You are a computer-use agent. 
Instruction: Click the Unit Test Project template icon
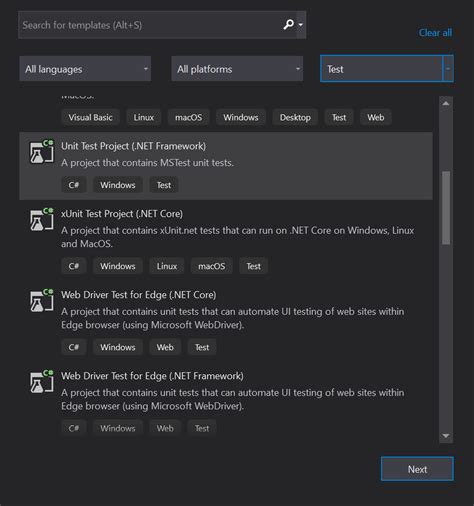[42, 152]
